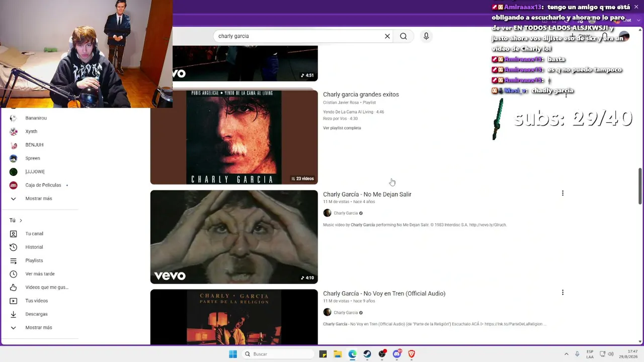Play the Yendo De La Cama Al Living track

coord(353,112)
